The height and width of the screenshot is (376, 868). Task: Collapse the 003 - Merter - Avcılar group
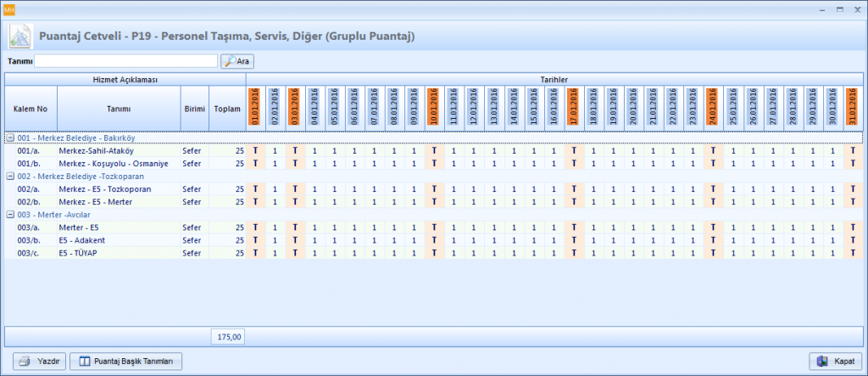(x=9, y=214)
